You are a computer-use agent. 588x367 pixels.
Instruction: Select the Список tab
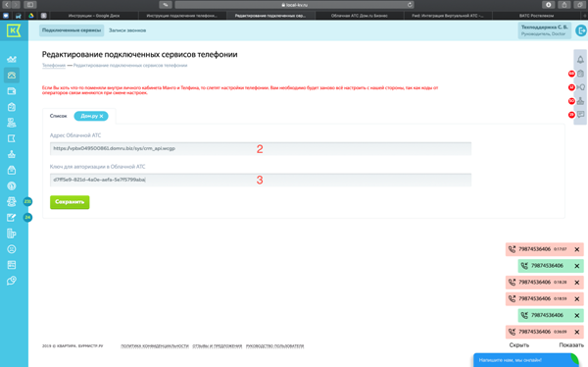coord(58,116)
